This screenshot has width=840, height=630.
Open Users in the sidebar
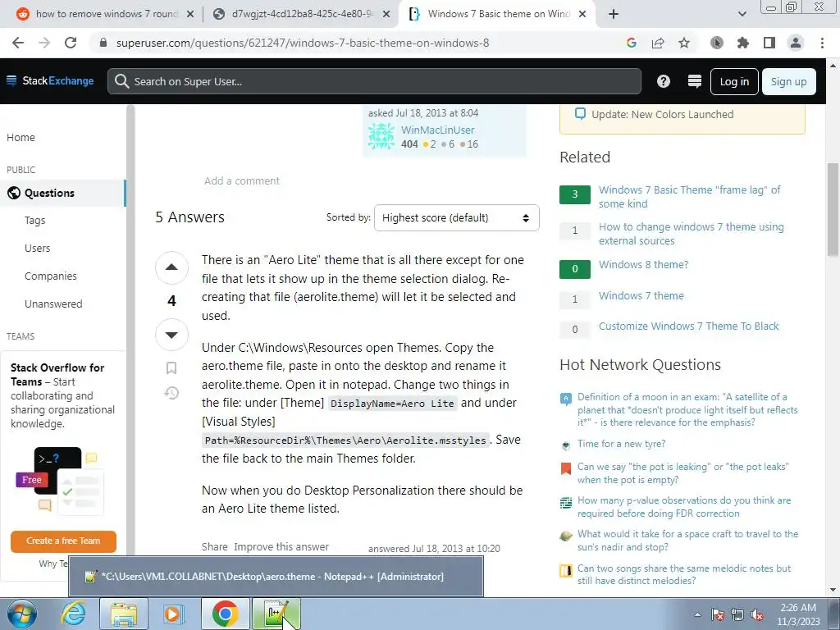click(38, 248)
